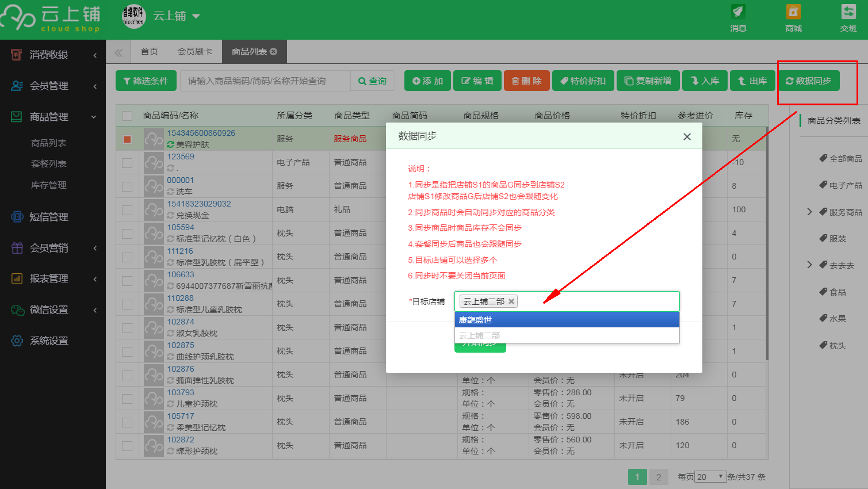
Task: Click the product table vertical scrollbar
Action: (767, 244)
